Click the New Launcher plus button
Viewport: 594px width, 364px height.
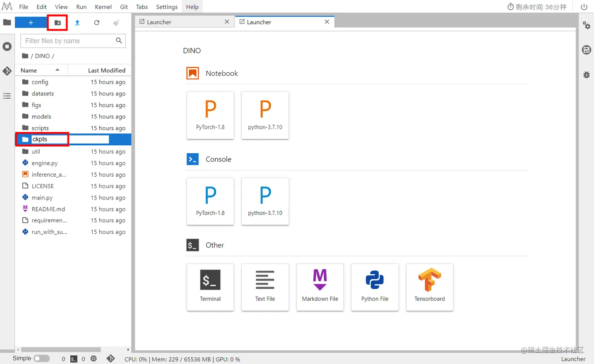tap(31, 22)
